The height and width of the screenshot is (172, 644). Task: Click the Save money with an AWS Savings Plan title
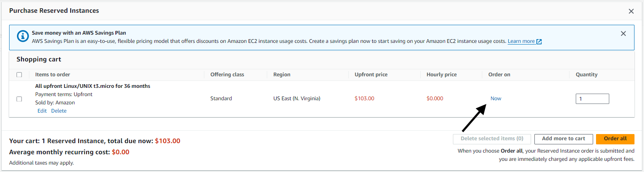point(79,33)
